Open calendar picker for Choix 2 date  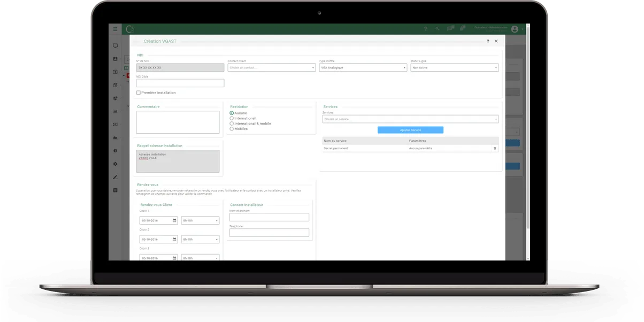coord(174,239)
